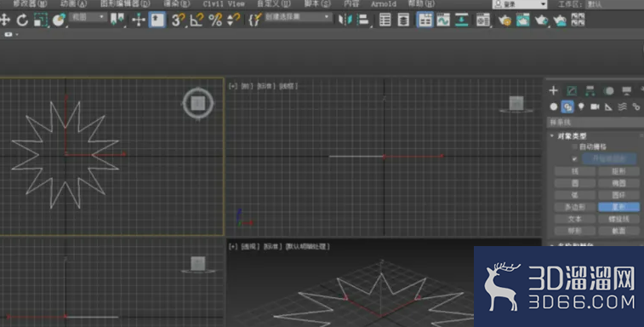Switch to the Hierarchy panel tab
This screenshot has height=327, width=644.
(x=590, y=90)
